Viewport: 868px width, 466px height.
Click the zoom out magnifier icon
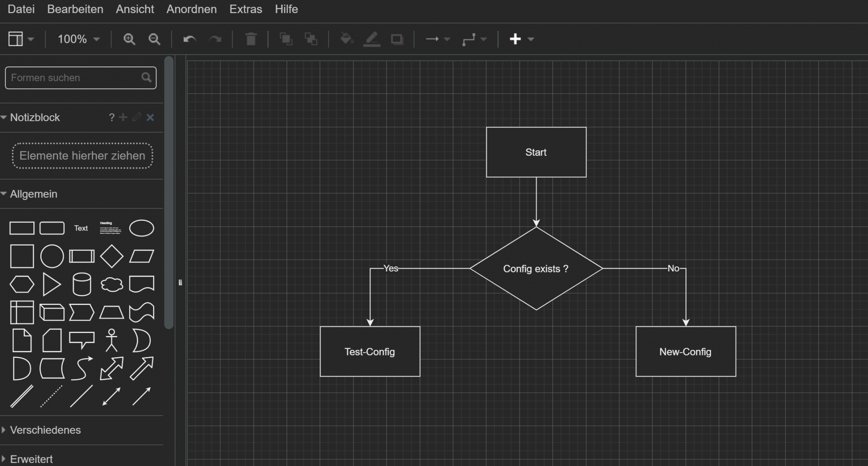tap(154, 39)
